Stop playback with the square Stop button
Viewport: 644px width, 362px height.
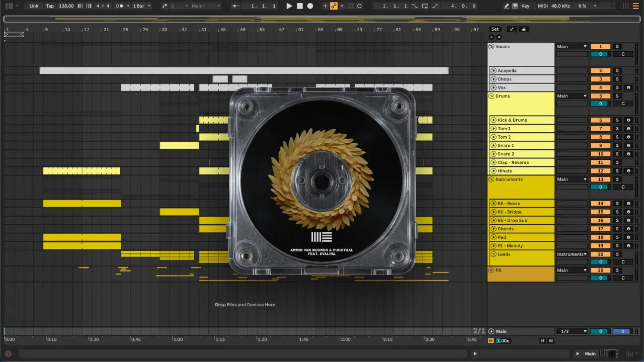[x=299, y=6]
